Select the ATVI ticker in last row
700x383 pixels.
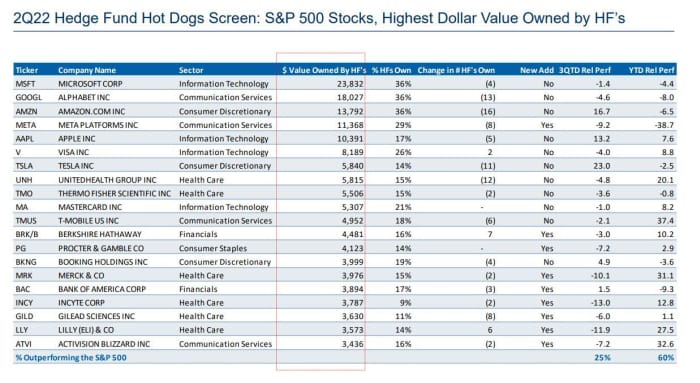tap(23, 344)
